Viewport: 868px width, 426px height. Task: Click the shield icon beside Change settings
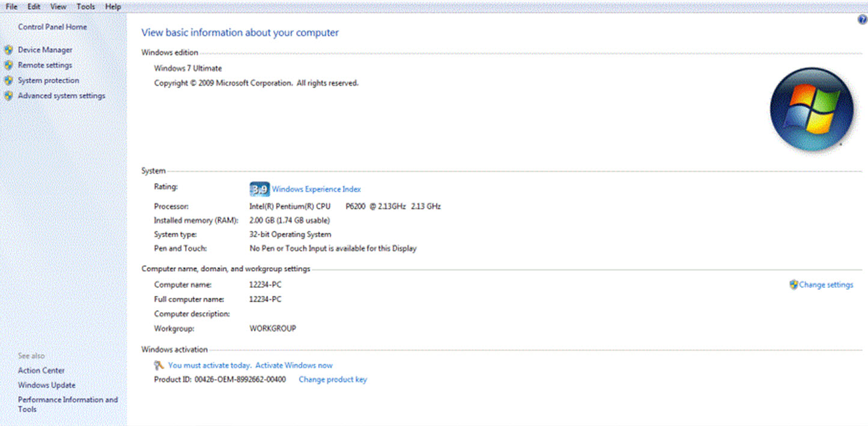(794, 285)
